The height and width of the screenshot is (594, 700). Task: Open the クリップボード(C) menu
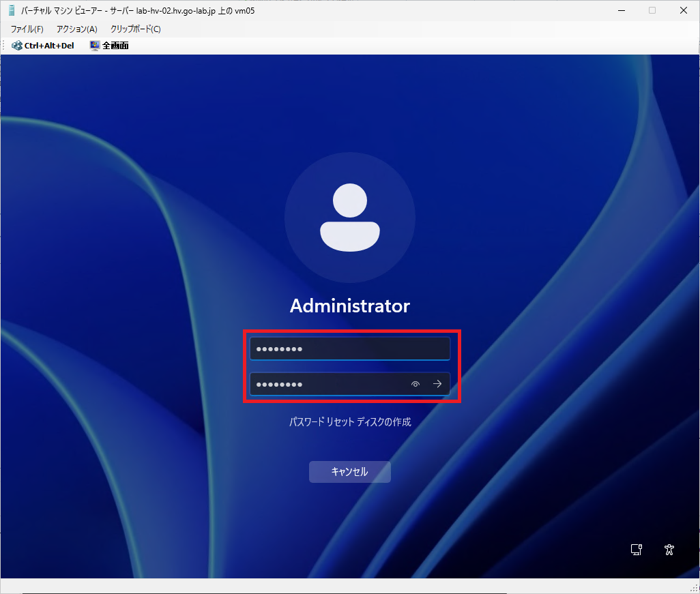coord(135,29)
